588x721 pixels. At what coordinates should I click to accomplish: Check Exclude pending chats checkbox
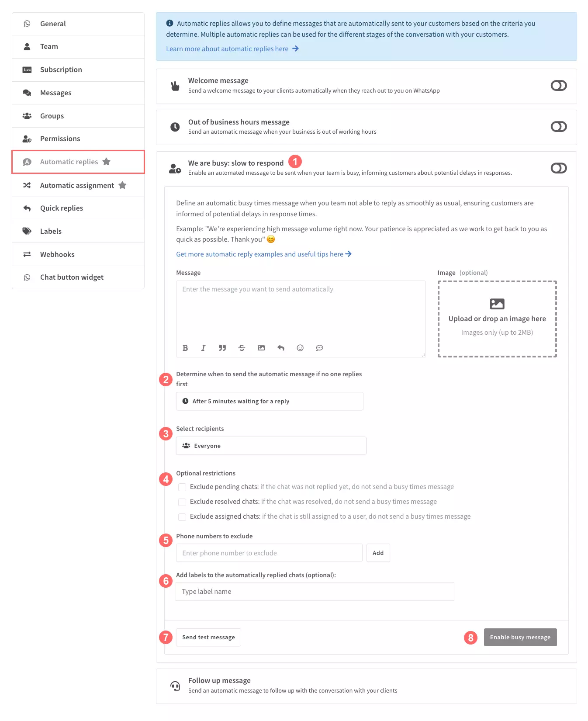pyautogui.click(x=182, y=487)
